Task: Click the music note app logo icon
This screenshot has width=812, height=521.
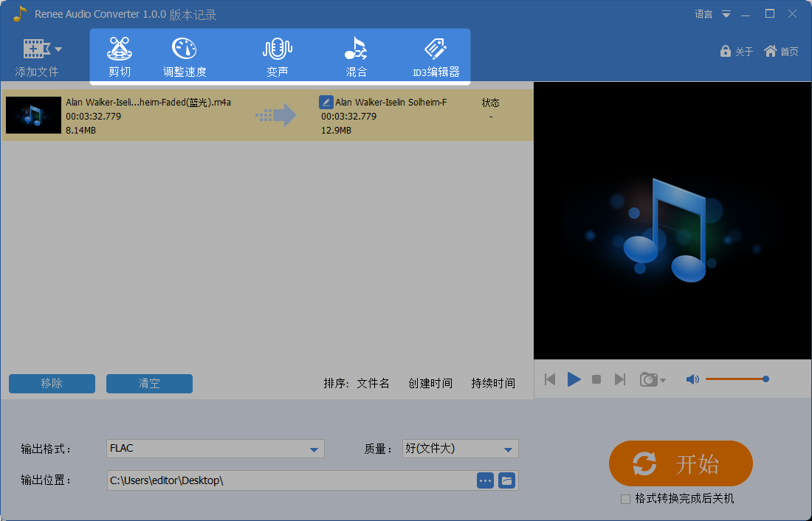Action: pyautogui.click(x=19, y=13)
